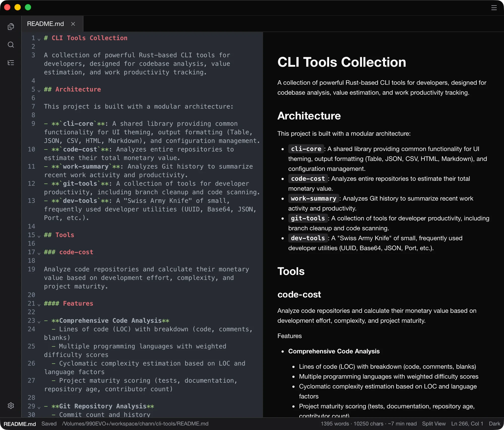Click line number 19 in the gutter
This screenshot has height=430, width=504.
(31, 269)
